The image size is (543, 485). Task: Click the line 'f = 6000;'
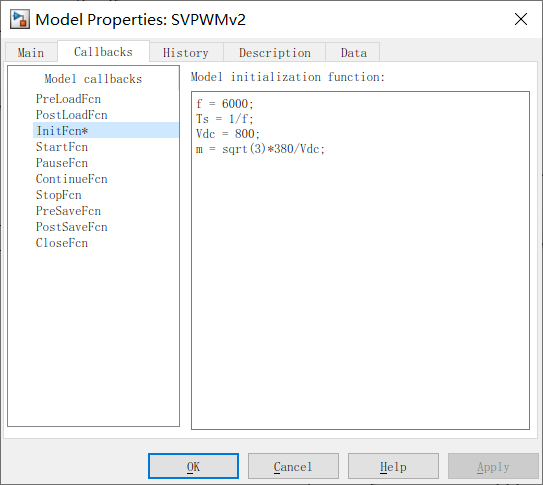point(225,104)
